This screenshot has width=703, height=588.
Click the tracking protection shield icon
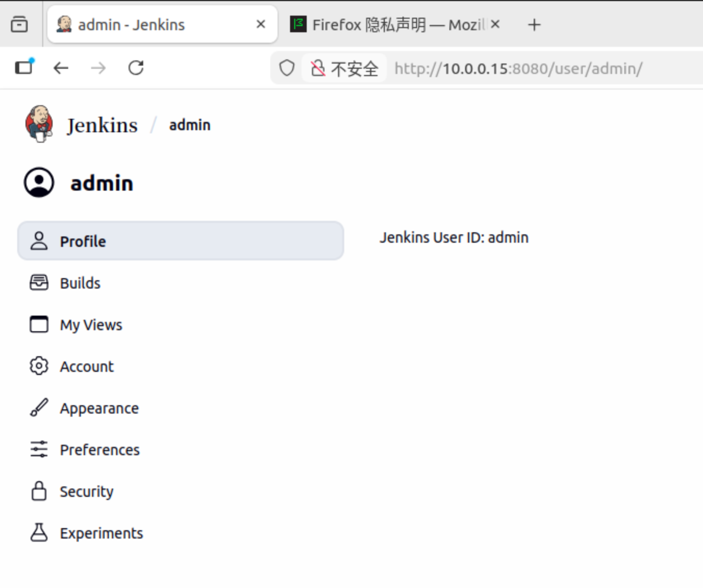[x=287, y=68]
